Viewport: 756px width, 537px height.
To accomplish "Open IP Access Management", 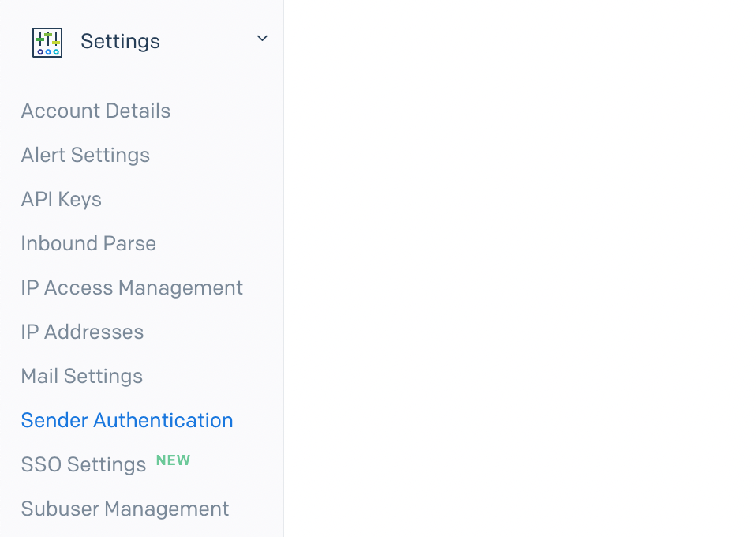I will pyautogui.click(x=132, y=287).
